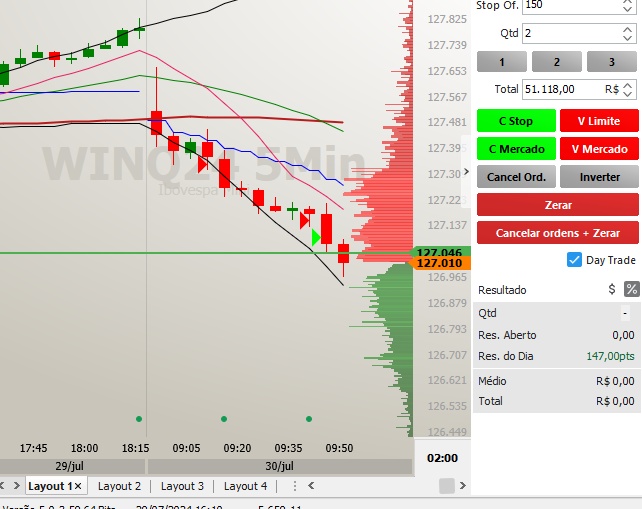Collapse the order panel with the side chevron
The image size is (642, 509).
point(466,172)
